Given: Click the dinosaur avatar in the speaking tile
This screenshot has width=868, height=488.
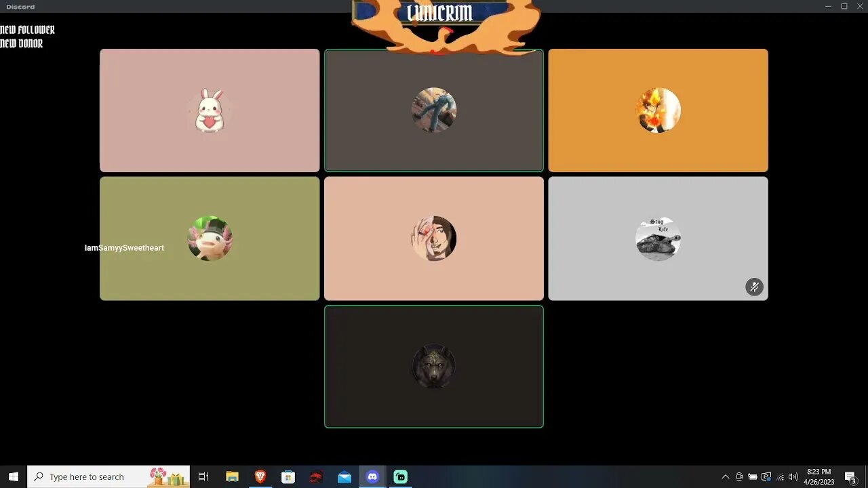Looking at the screenshot, I should coord(434,110).
